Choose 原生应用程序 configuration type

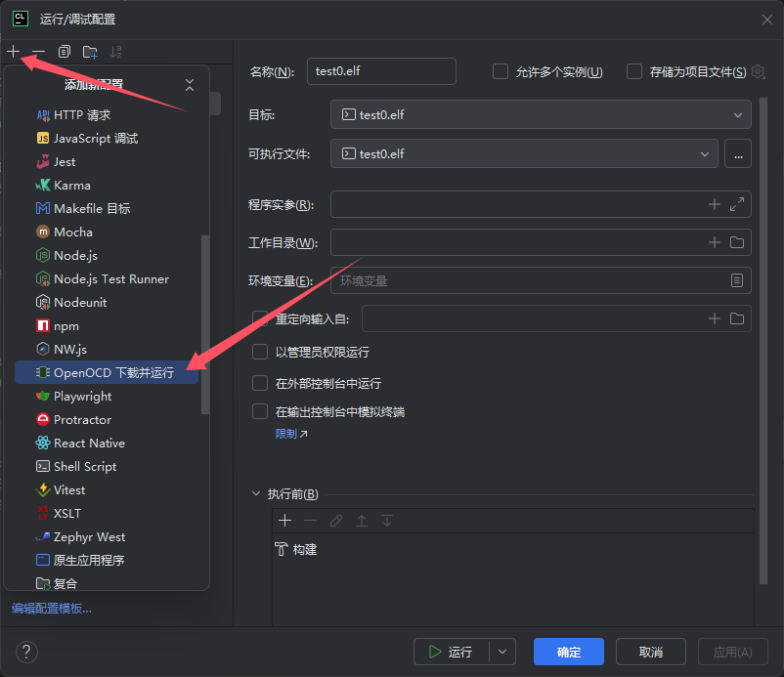point(107,561)
